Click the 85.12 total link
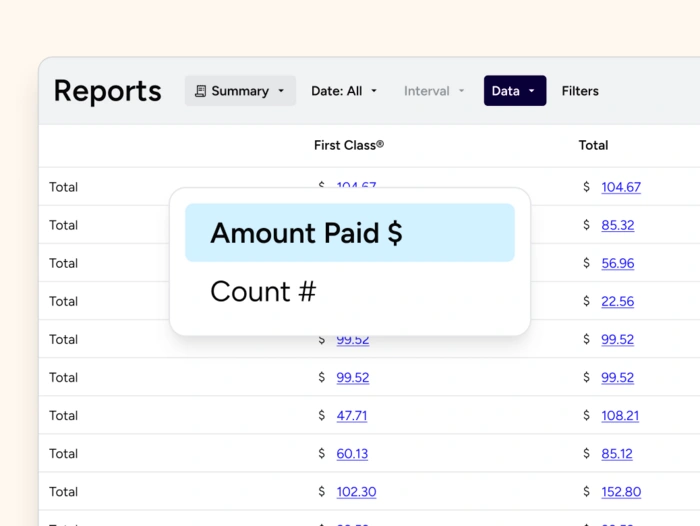Viewport: 700px width, 526px height. (617, 453)
